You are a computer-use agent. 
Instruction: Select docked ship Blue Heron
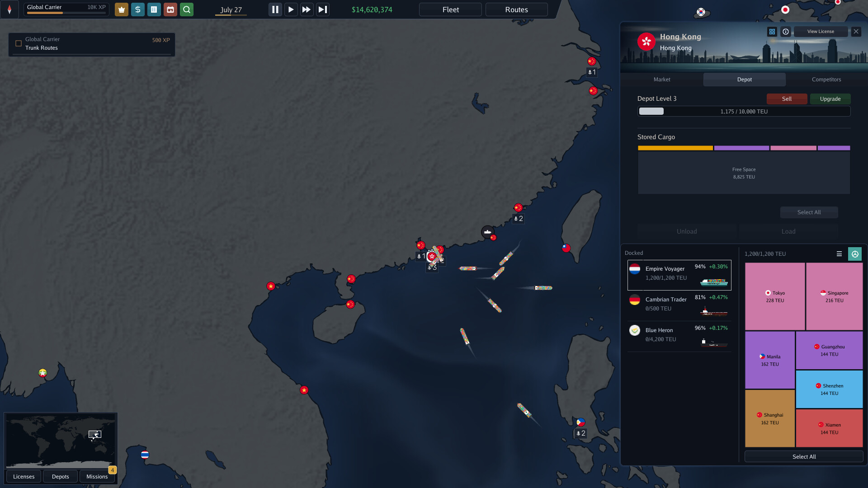point(679,337)
